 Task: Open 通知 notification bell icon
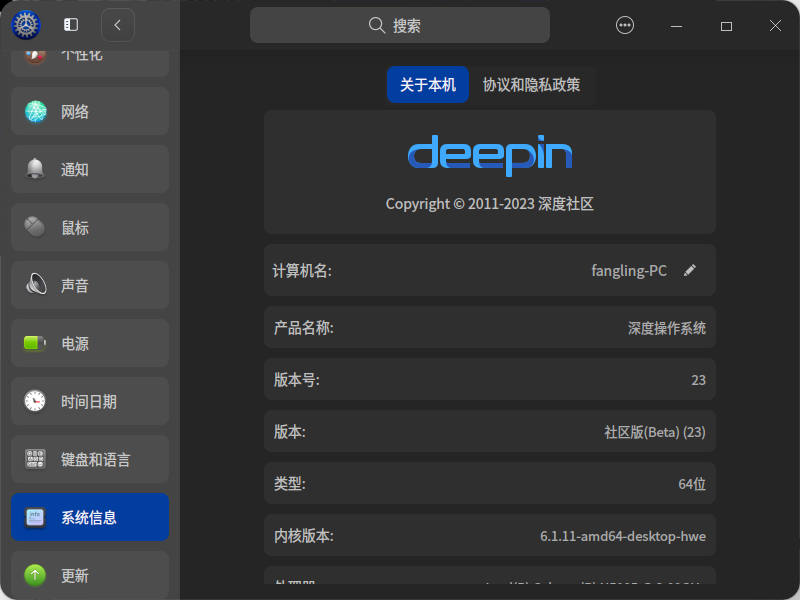click(x=35, y=169)
